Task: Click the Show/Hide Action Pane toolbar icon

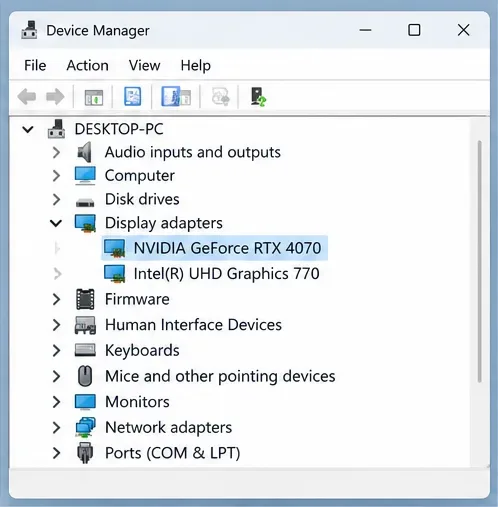Action: point(176,97)
